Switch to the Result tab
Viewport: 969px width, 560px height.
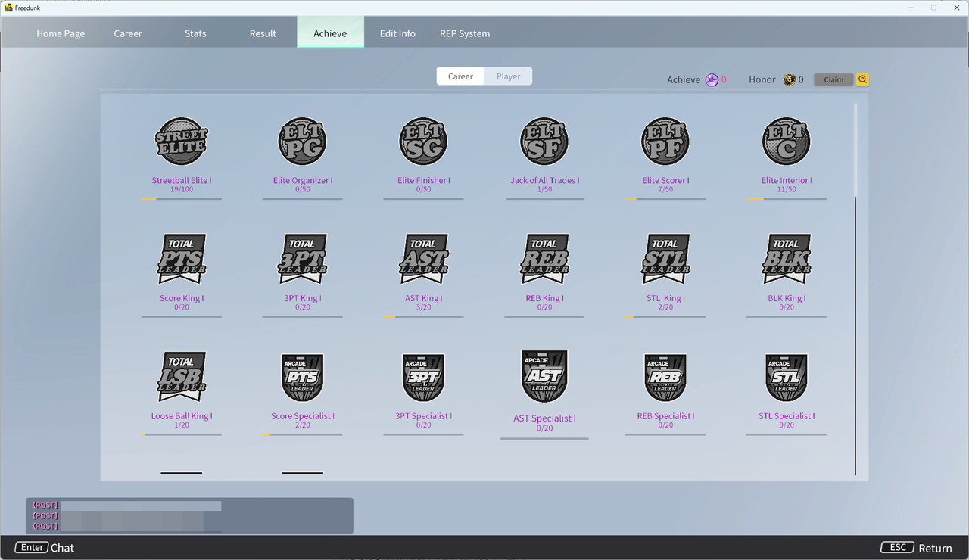(x=263, y=33)
